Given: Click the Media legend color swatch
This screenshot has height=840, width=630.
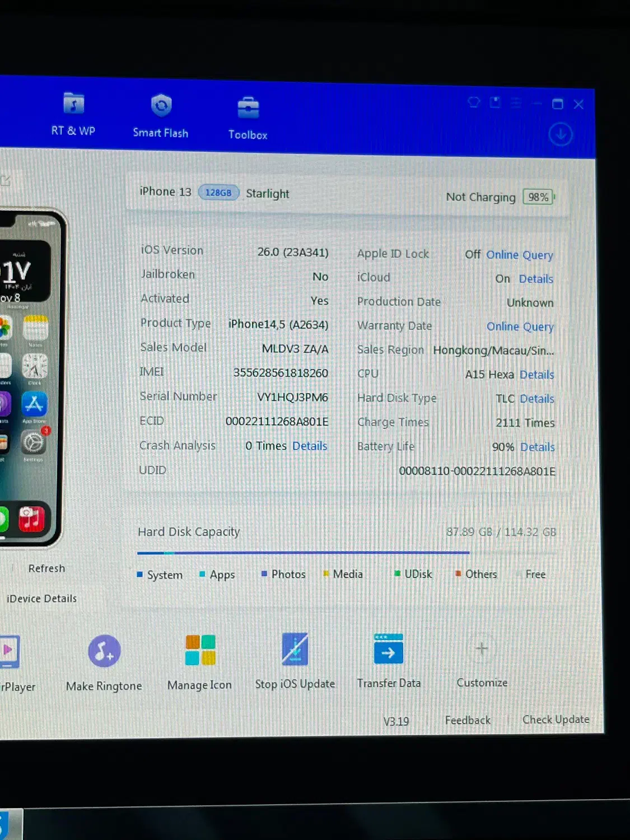Looking at the screenshot, I should point(325,573).
